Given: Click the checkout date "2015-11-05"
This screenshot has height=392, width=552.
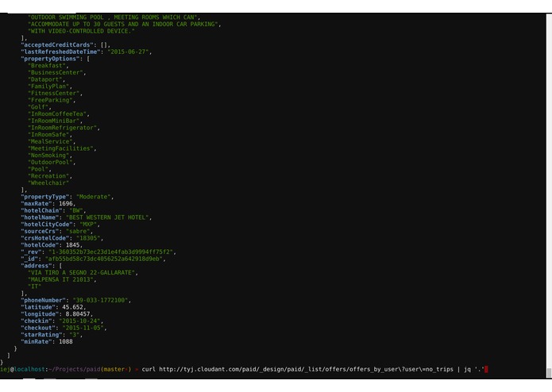Looking at the screenshot, I should [83, 328].
